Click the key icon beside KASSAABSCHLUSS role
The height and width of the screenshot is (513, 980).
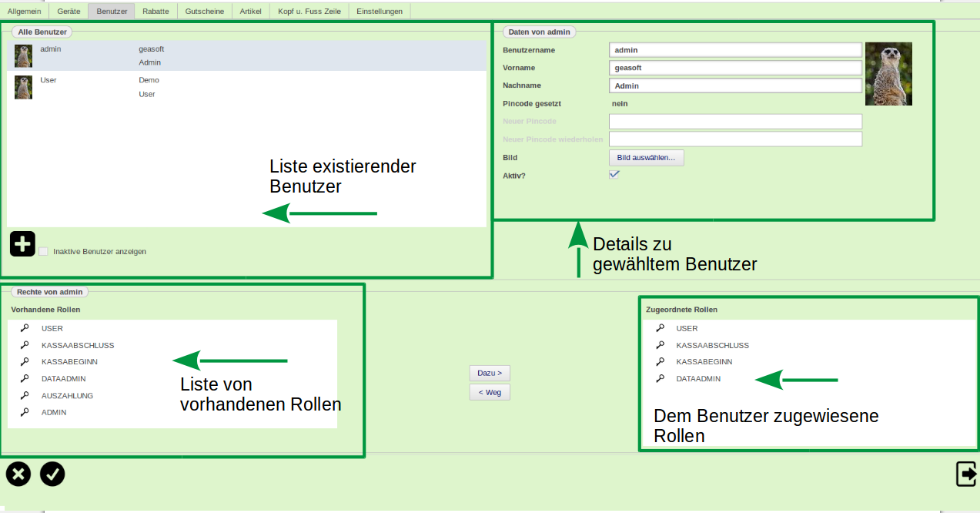click(24, 345)
